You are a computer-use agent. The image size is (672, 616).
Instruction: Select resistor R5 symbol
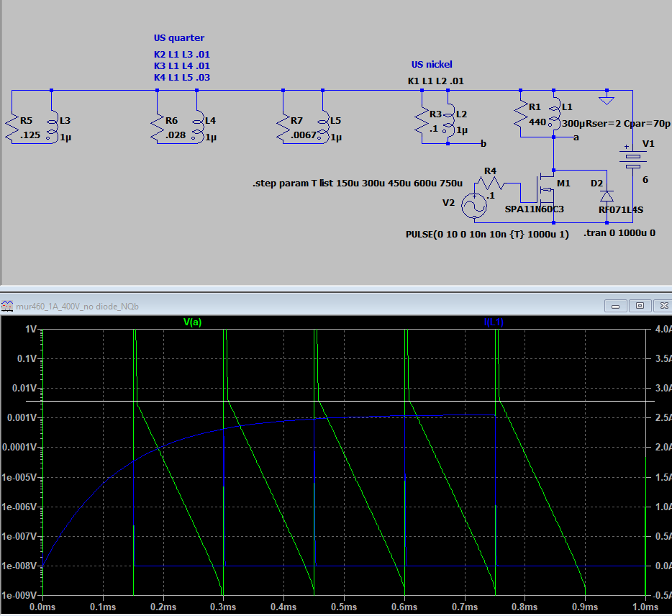pos(13,127)
